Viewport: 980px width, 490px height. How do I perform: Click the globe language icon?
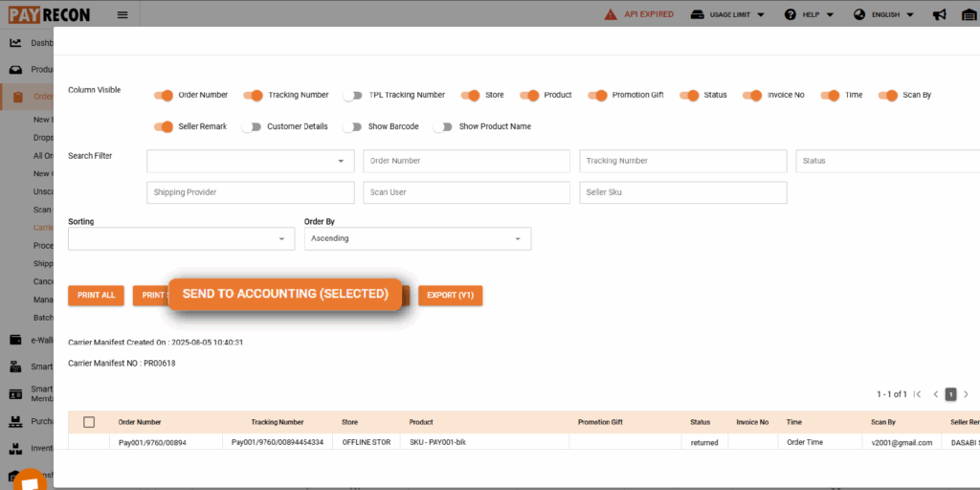[x=859, y=14]
